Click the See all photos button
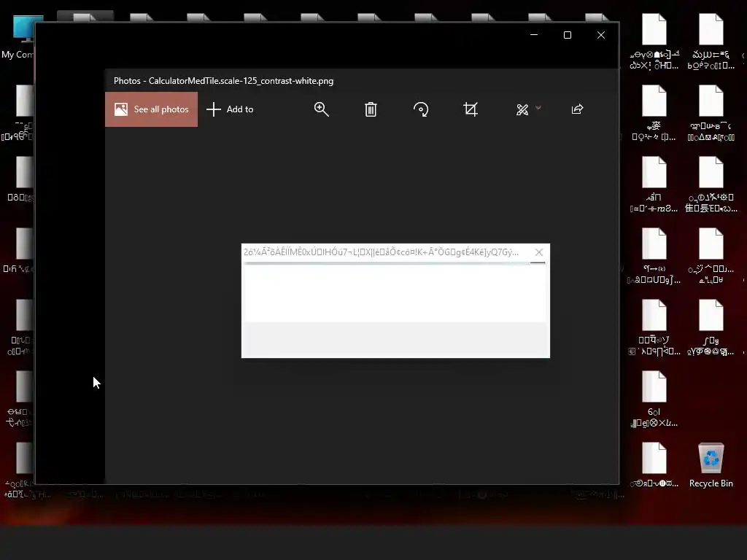The width and height of the screenshot is (747, 560). point(152,109)
